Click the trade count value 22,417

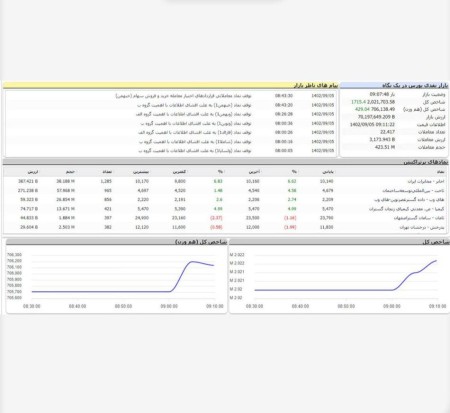coord(387,132)
